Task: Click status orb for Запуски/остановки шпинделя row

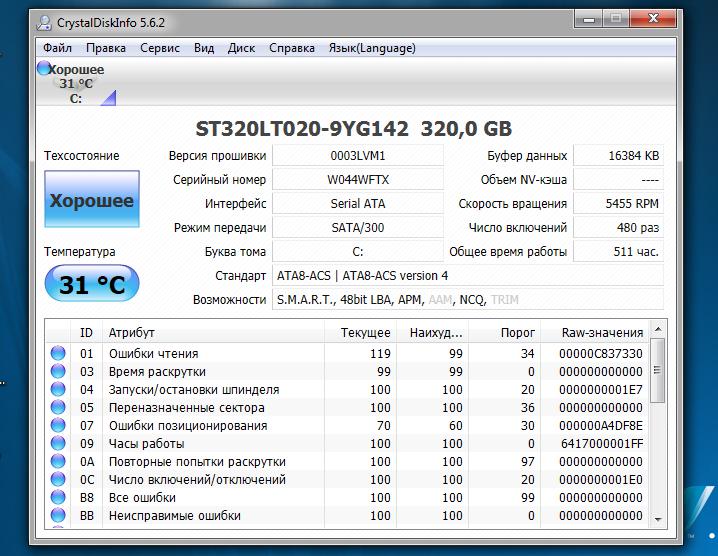Action: [x=58, y=389]
